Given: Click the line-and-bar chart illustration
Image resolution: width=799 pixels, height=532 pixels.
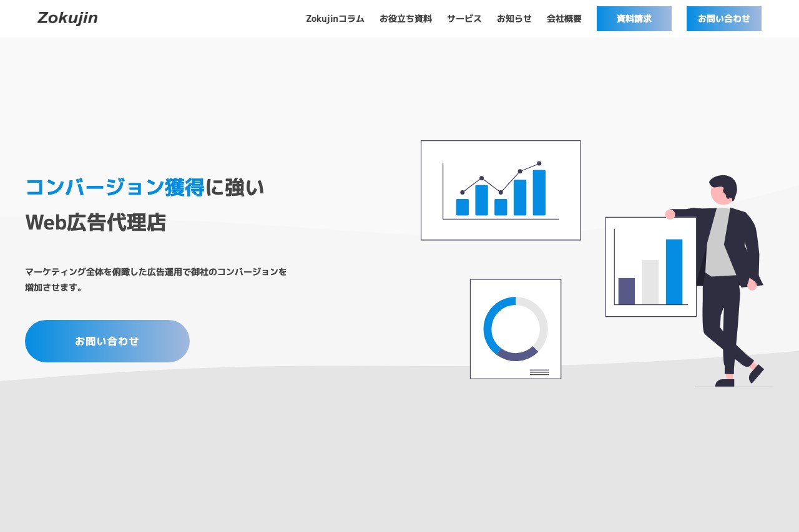Looking at the screenshot, I should [x=501, y=190].
